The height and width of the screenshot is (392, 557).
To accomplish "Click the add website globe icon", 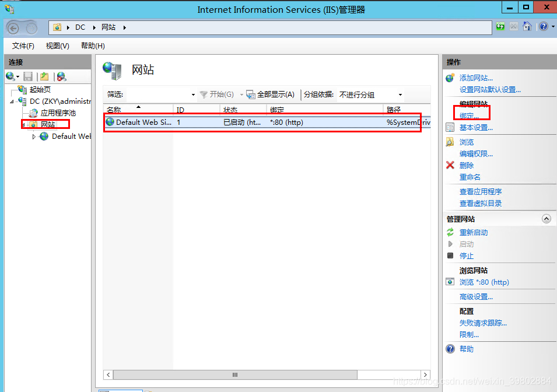I will [450, 78].
